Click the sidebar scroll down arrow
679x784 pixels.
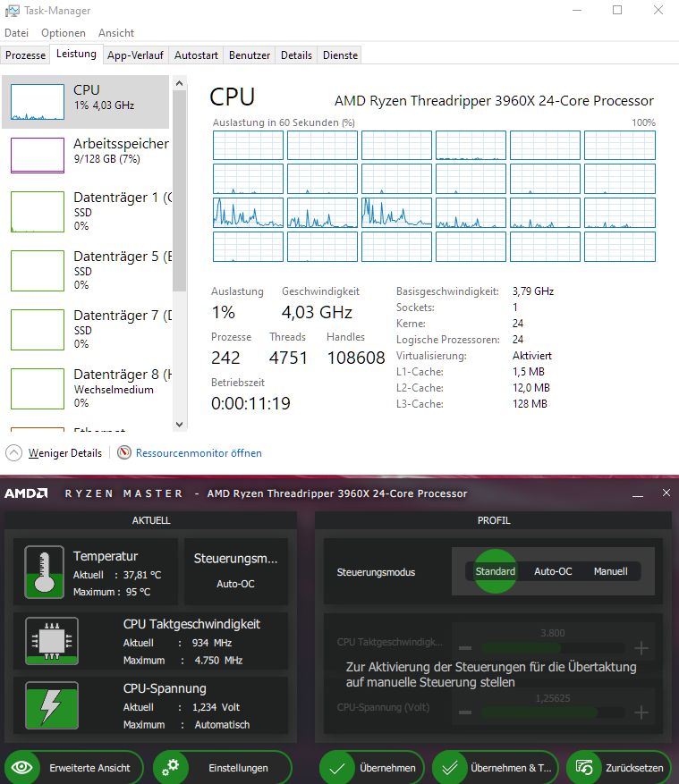coord(180,425)
